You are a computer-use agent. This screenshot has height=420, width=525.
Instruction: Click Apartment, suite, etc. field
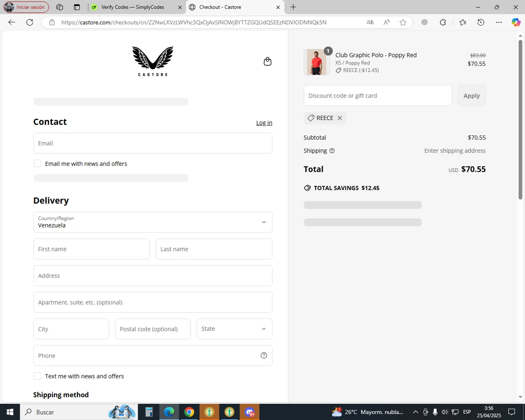[x=153, y=302]
